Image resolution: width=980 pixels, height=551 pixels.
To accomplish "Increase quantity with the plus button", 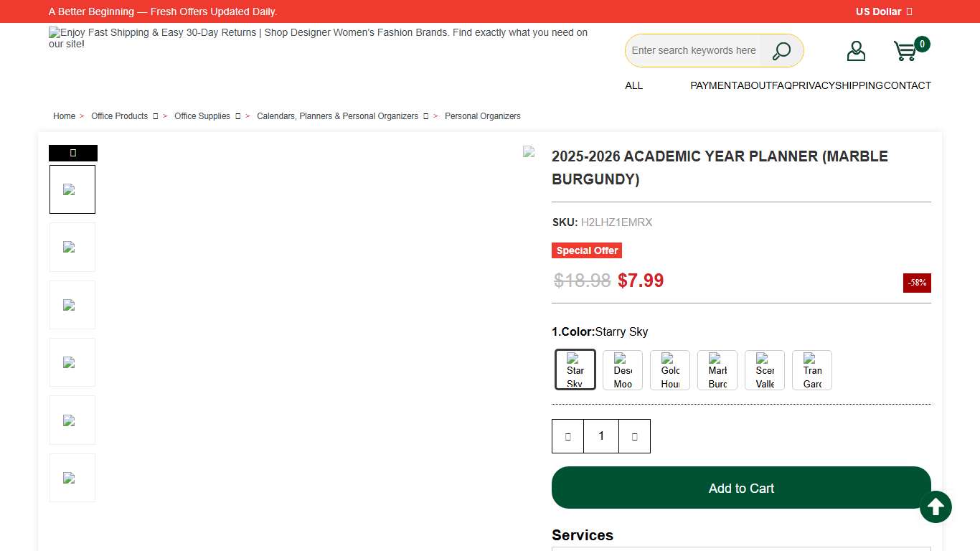I will pos(634,436).
